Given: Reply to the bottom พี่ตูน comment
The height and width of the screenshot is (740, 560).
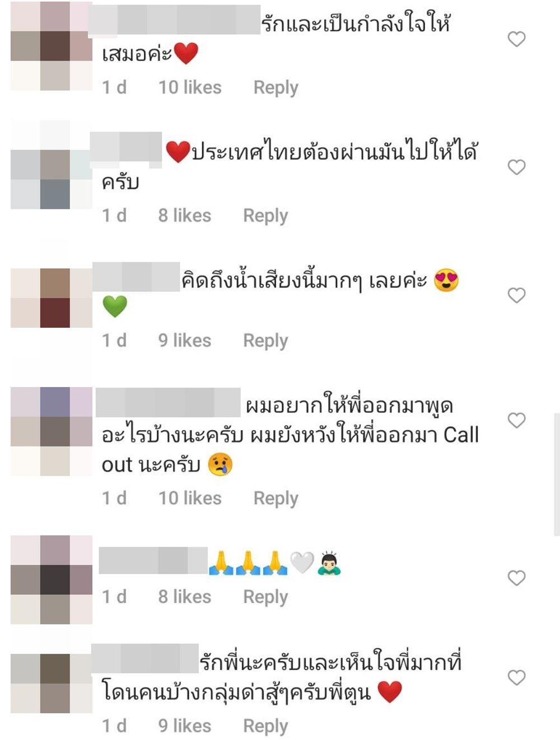Looking at the screenshot, I should [265, 726].
